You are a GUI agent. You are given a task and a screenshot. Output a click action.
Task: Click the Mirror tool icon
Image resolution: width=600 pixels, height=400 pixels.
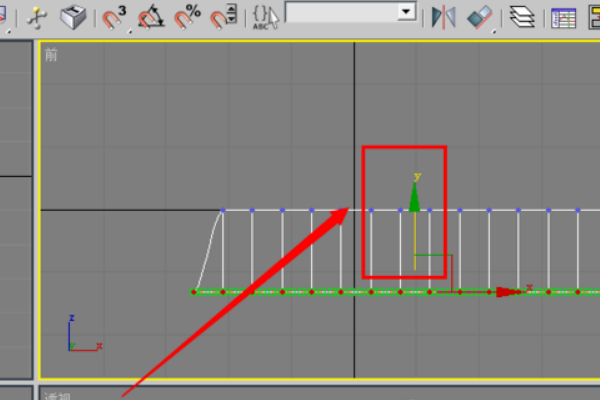tap(444, 17)
